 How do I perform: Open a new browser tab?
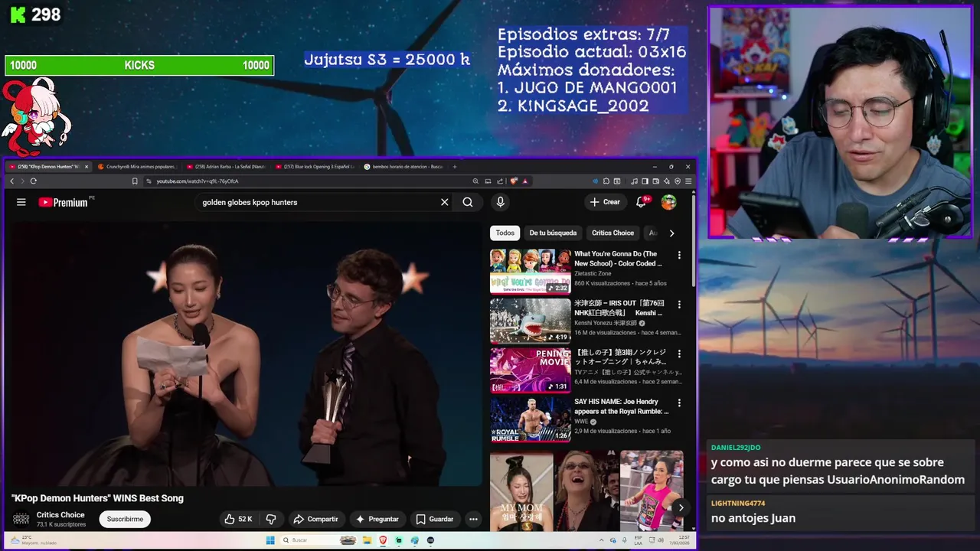pos(455,166)
